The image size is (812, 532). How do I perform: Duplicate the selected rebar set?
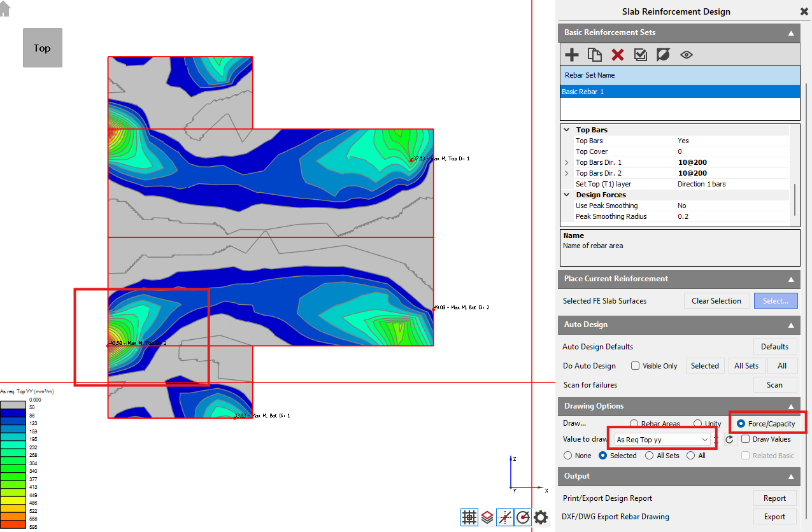click(594, 55)
